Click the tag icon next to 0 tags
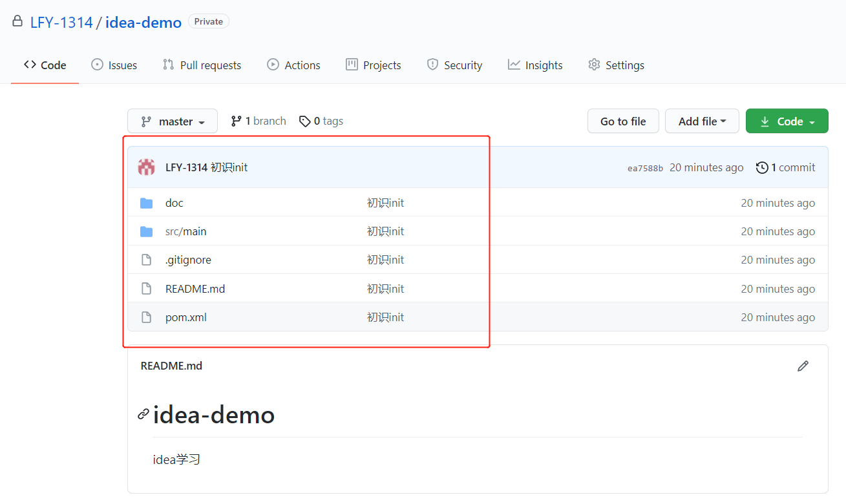The image size is (846, 504). pyautogui.click(x=305, y=121)
